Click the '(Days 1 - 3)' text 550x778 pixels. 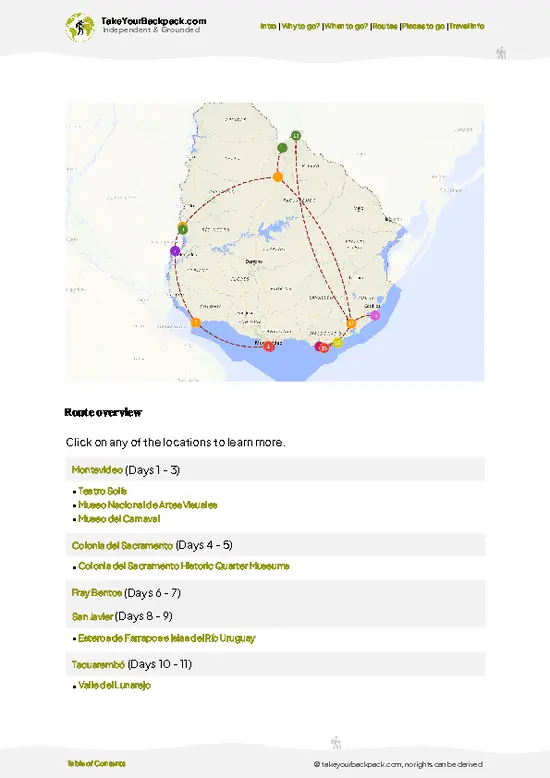coord(152,469)
